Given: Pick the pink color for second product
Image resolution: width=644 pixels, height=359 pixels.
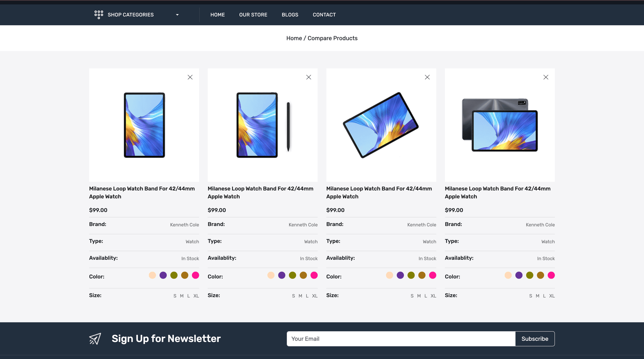Looking at the screenshot, I should (x=314, y=275).
